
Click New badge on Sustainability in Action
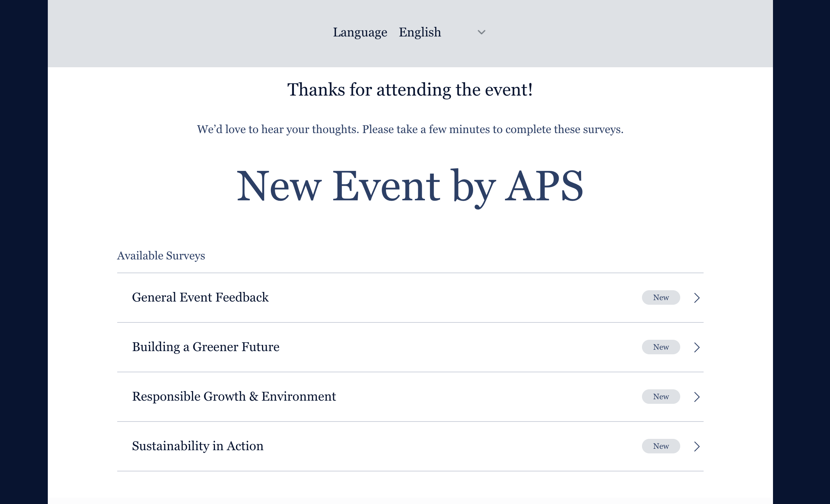(661, 446)
